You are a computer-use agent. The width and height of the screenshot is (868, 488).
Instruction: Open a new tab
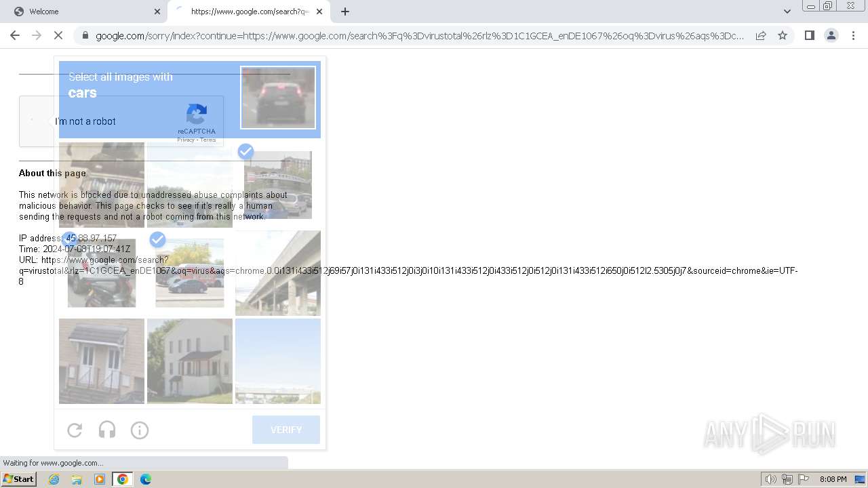point(345,12)
